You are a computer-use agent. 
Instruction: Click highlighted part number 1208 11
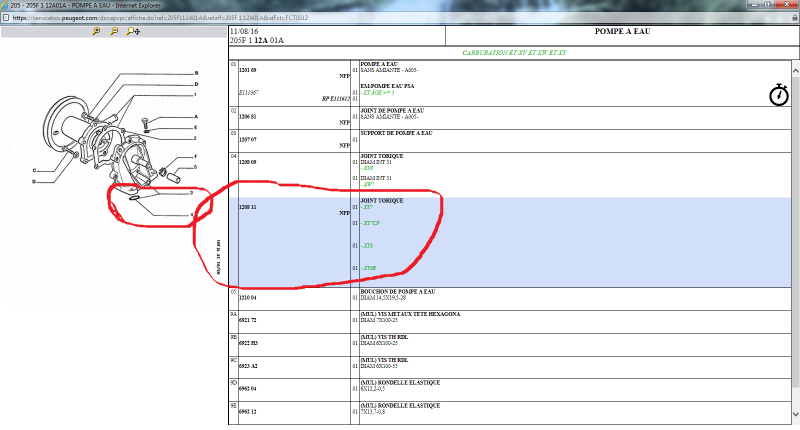(x=248, y=207)
